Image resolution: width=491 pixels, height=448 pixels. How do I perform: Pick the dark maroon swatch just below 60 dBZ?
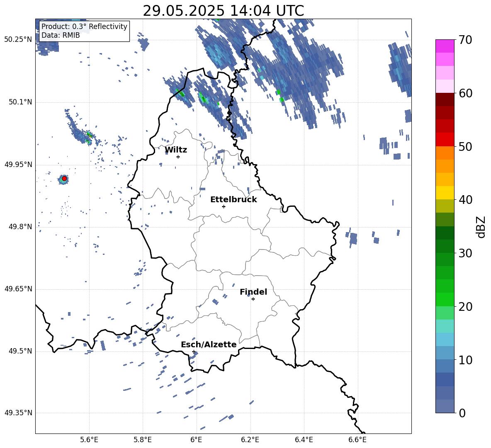(x=445, y=99)
